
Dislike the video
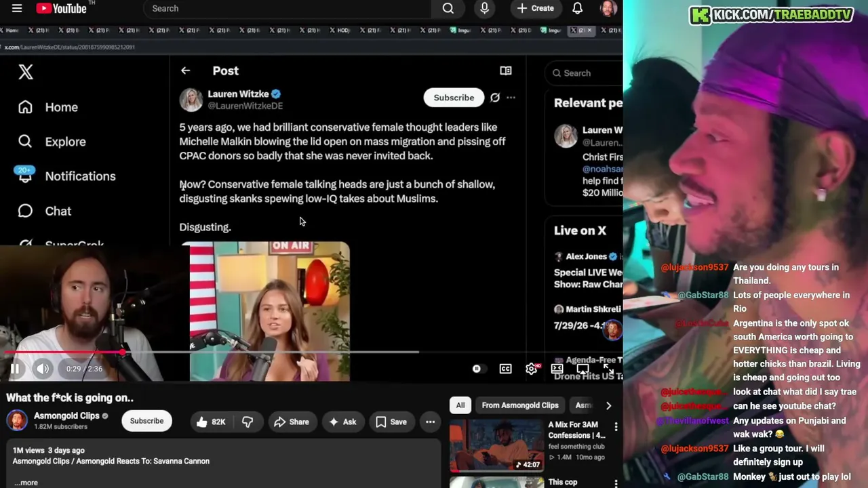point(248,422)
